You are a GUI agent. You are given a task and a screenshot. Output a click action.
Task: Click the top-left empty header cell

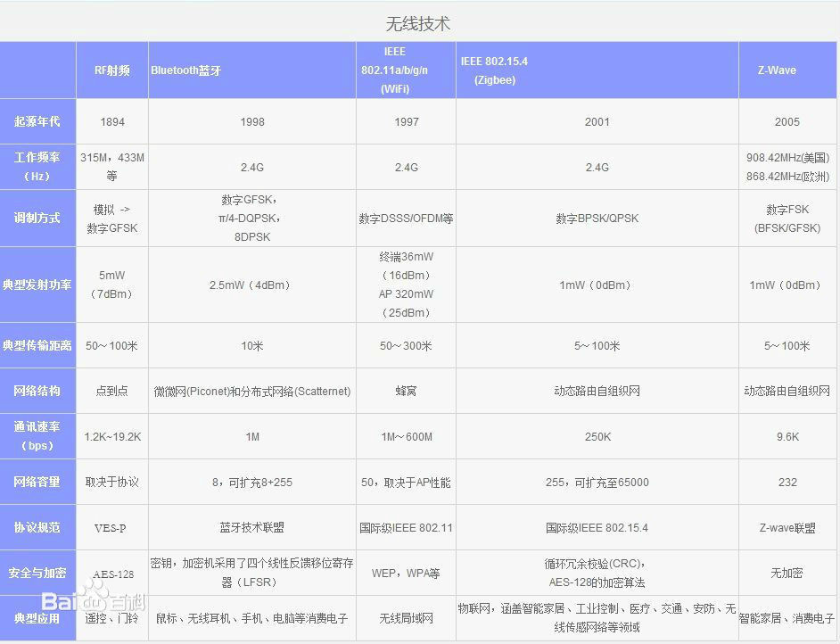pos(38,70)
